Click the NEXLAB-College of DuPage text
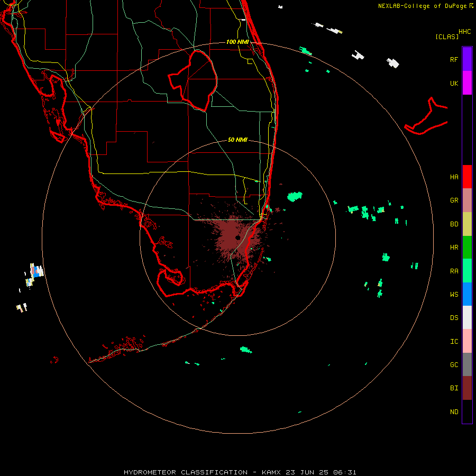Screen dimensions: 476x476 click(422, 6)
